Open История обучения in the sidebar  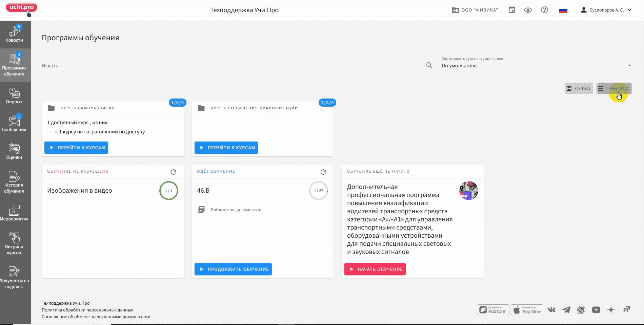(14, 182)
